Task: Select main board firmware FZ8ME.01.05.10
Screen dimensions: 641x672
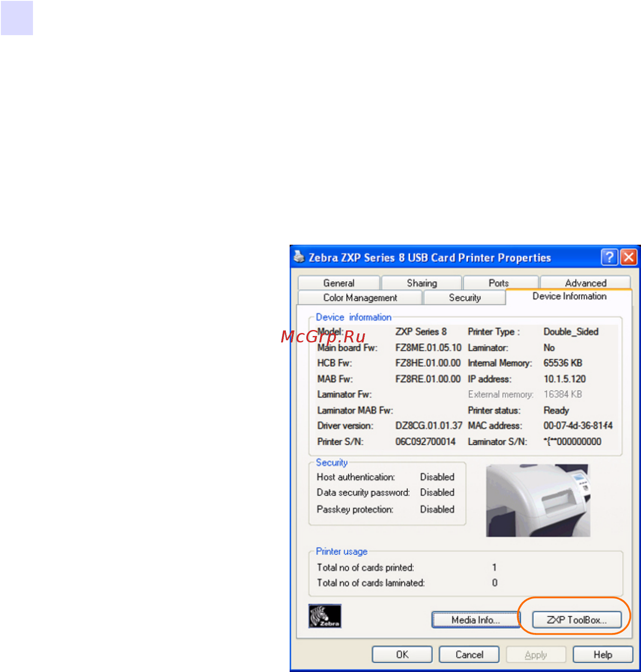Action: 428,348
